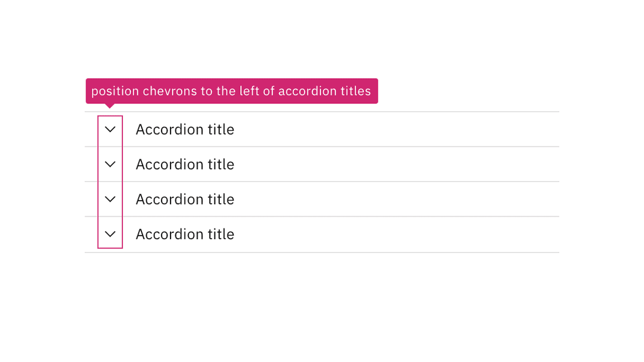Click the divider line above the first accordion row

321,112
